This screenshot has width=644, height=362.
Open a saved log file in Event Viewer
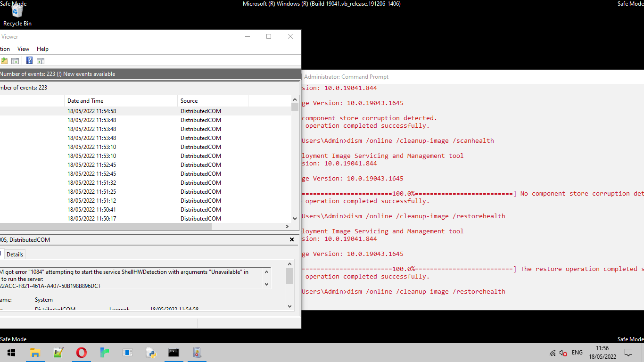click(x=4, y=60)
